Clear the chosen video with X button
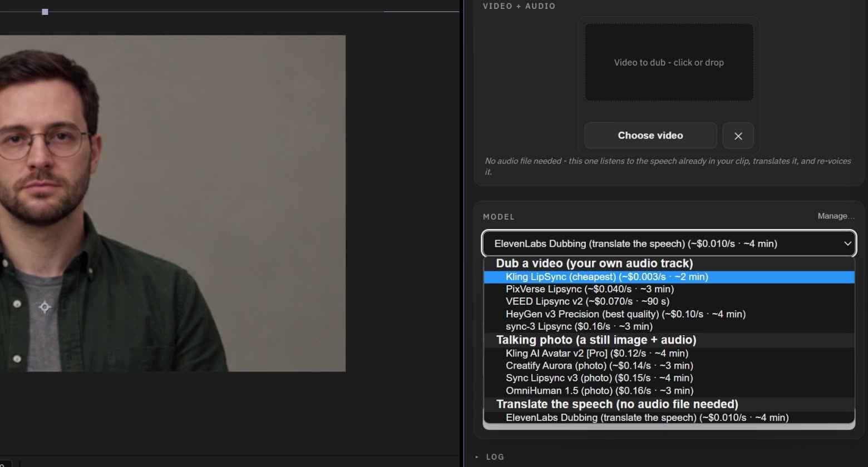Image resolution: width=868 pixels, height=467 pixels. (x=738, y=136)
